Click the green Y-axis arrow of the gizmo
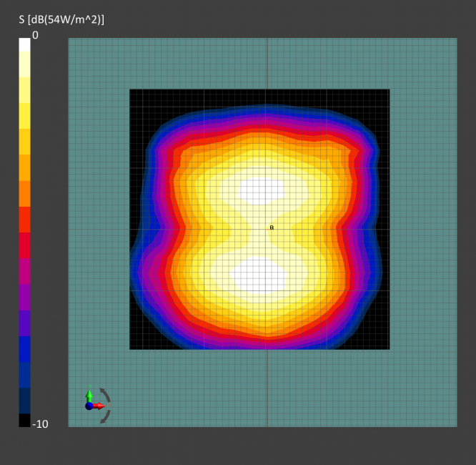 [x=89, y=396]
